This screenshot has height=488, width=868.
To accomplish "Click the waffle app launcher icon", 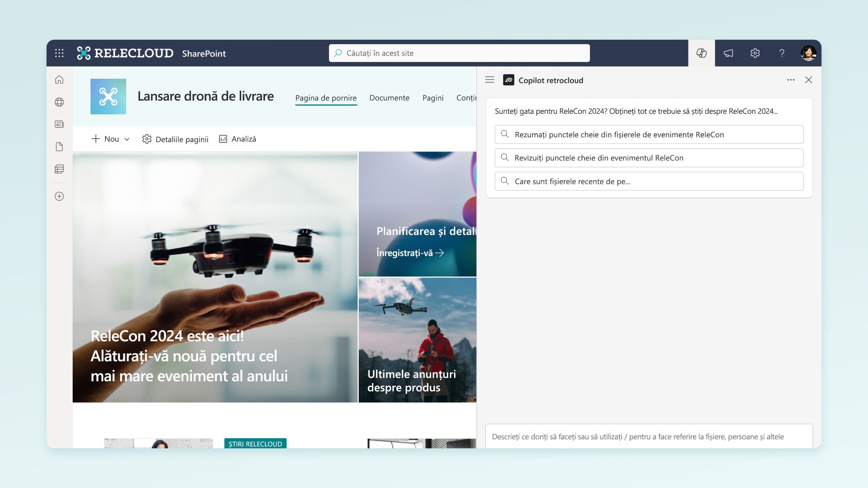I will point(59,53).
